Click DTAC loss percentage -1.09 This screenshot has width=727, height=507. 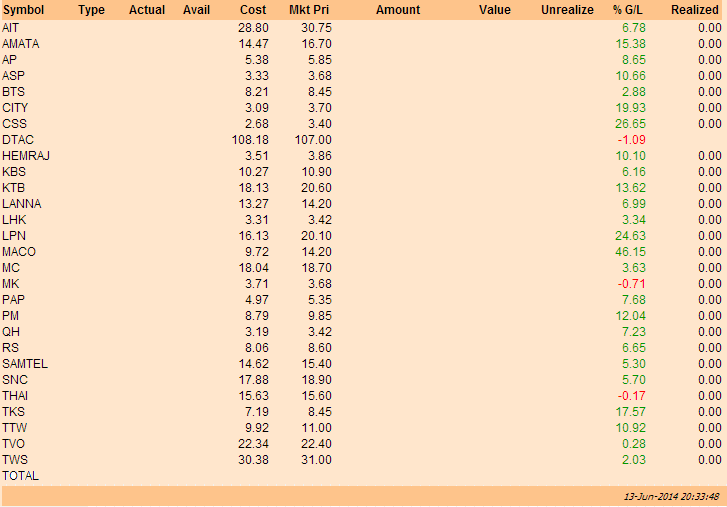(631, 140)
